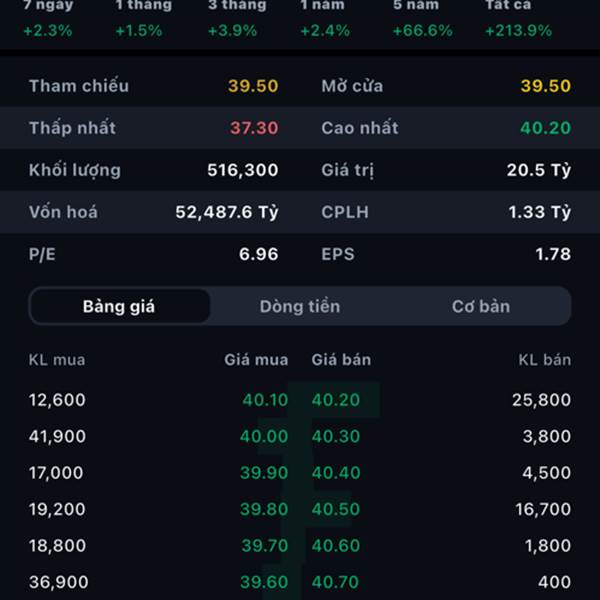600x600 pixels.
Task: Tap the 40.10 bid price
Action: point(265,400)
